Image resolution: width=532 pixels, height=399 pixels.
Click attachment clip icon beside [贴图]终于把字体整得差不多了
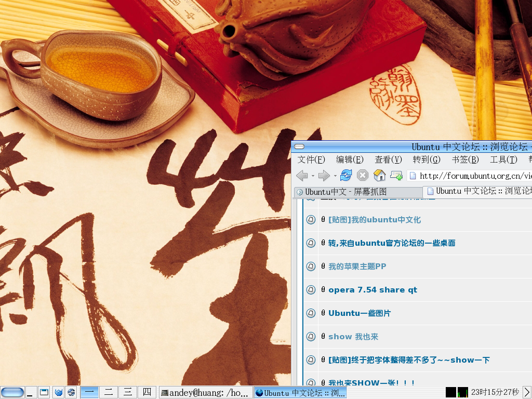pos(323,360)
